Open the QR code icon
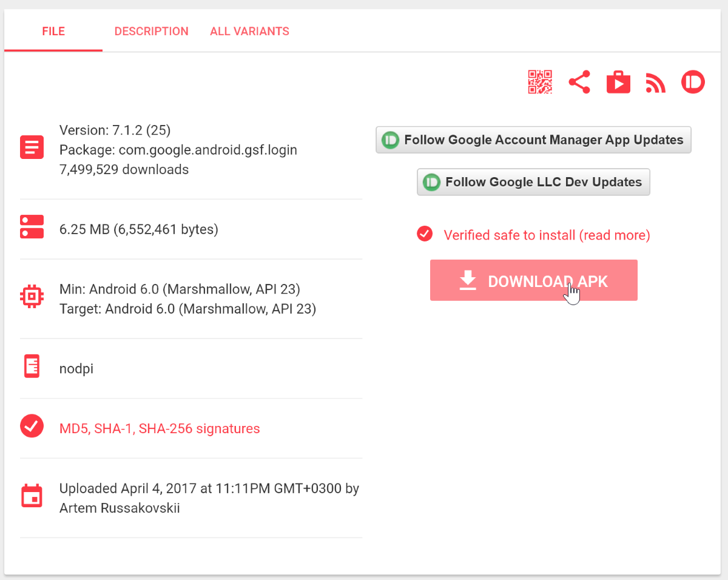The image size is (728, 580). point(540,82)
